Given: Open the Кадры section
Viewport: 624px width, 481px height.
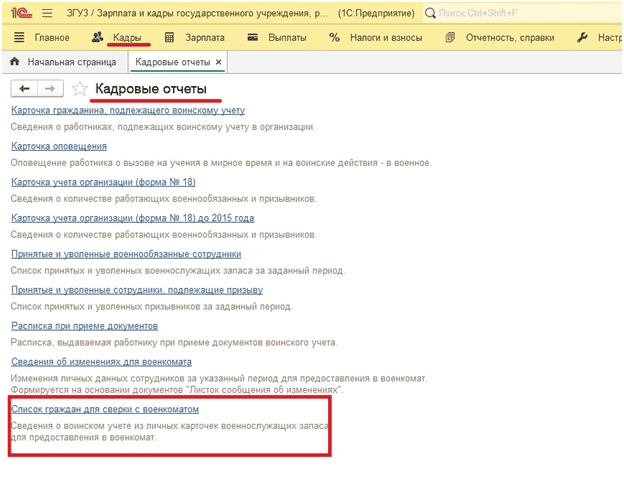Looking at the screenshot, I should pos(127,38).
